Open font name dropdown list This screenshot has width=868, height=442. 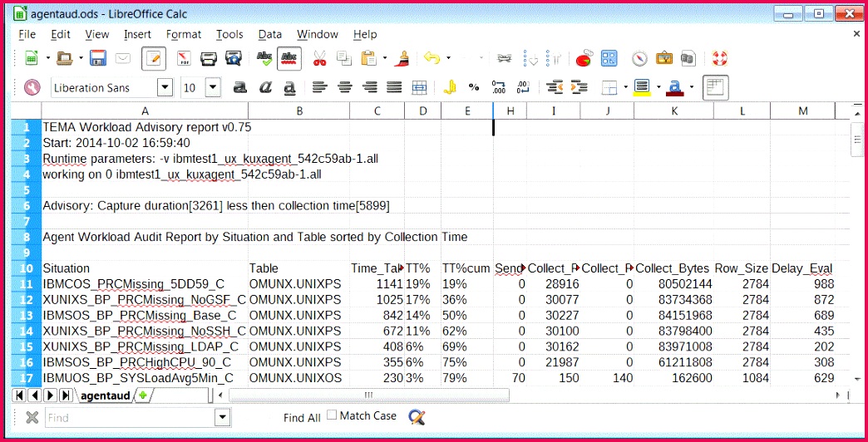[x=165, y=87]
